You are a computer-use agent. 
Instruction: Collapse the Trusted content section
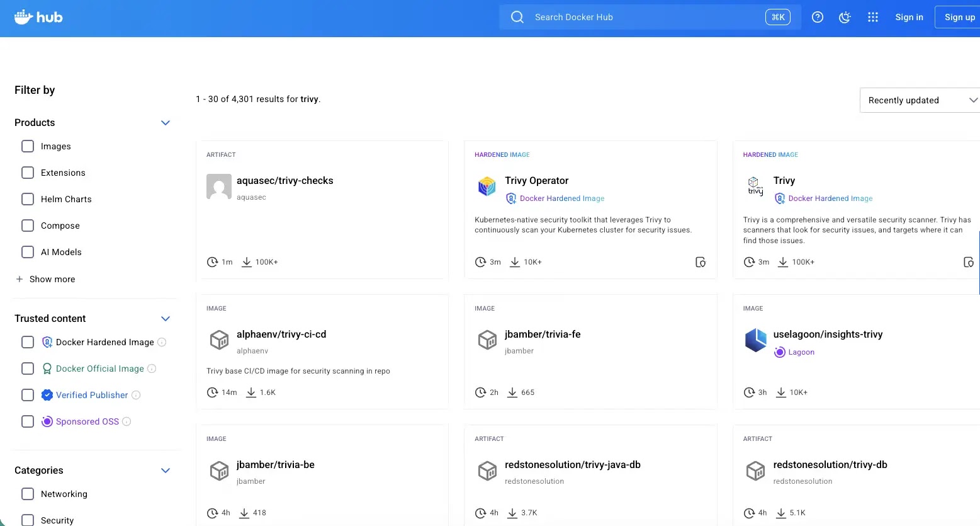[166, 318]
